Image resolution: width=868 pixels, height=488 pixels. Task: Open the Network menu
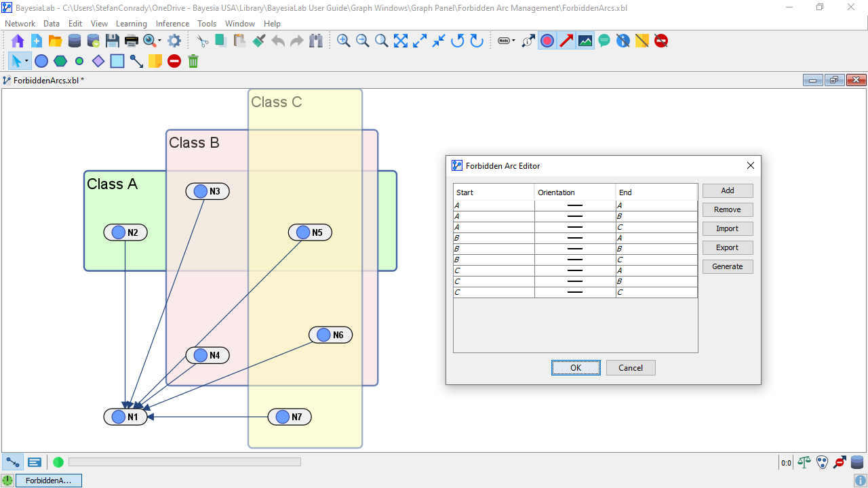20,24
